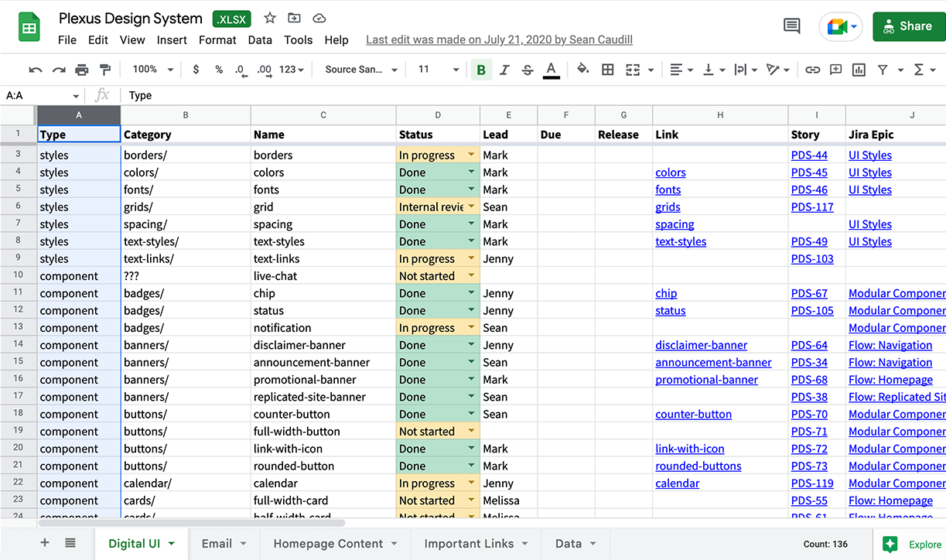Screen dimensions: 946x560
Task: Toggle bold formatting
Action: tap(481, 70)
